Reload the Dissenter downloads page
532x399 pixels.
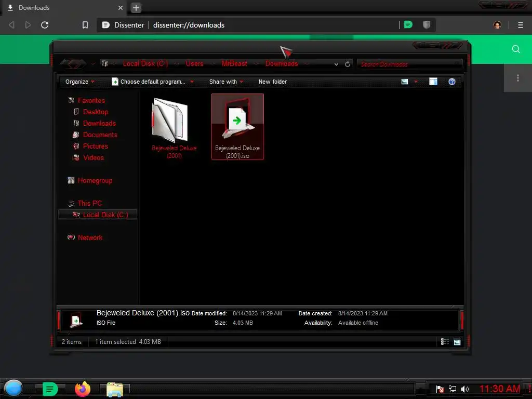click(x=45, y=25)
